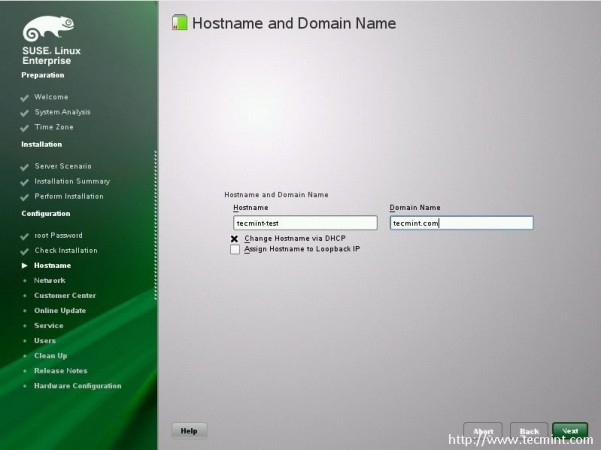Proceed with the Next button
Image resolution: width=601 pixels, height=450 pixels.
pyautogui.click(x=570, y=430)
